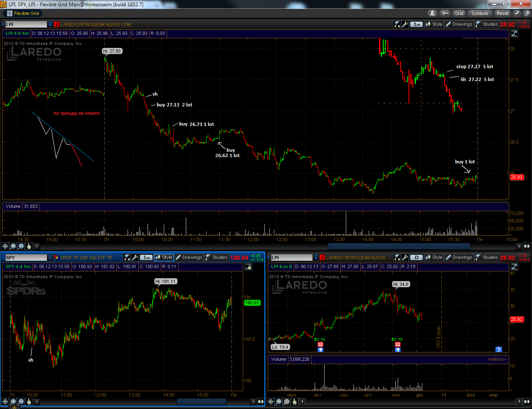Open Drawings menu in daily LPI chart

pyautogui.click(x=459, y=258)
